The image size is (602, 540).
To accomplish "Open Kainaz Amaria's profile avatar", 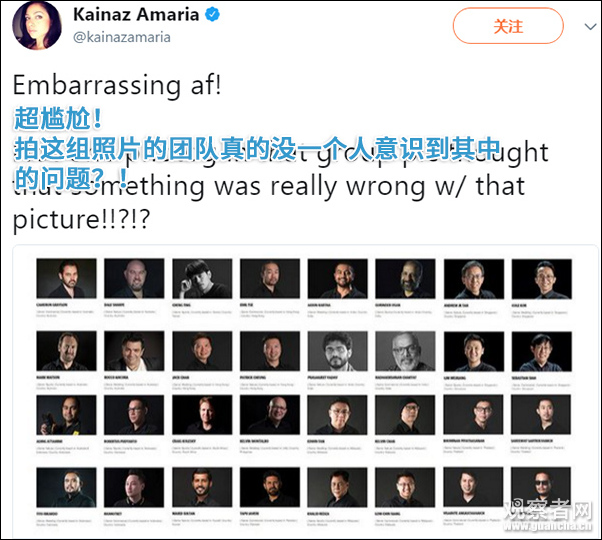I will click(36, 25).
